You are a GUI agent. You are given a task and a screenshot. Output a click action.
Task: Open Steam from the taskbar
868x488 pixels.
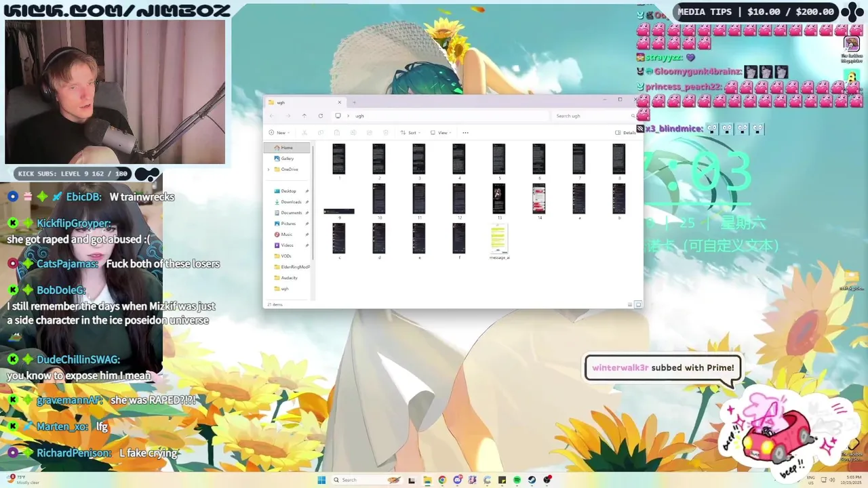point(532,480)
